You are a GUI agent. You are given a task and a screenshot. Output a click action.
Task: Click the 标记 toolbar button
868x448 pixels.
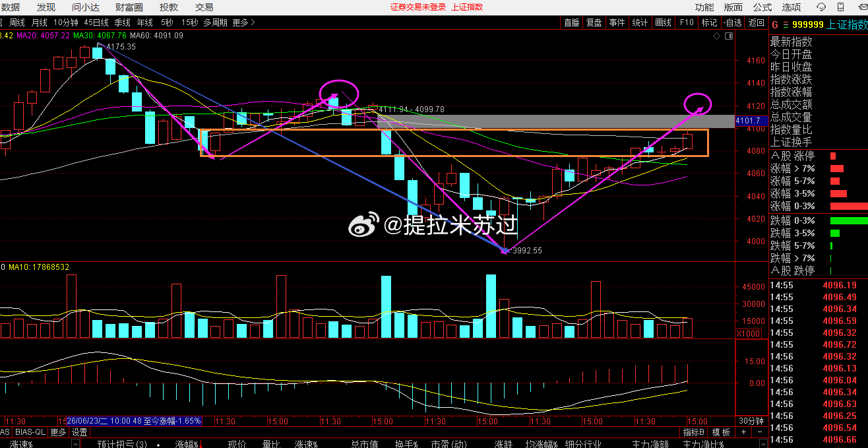(709, 22)
